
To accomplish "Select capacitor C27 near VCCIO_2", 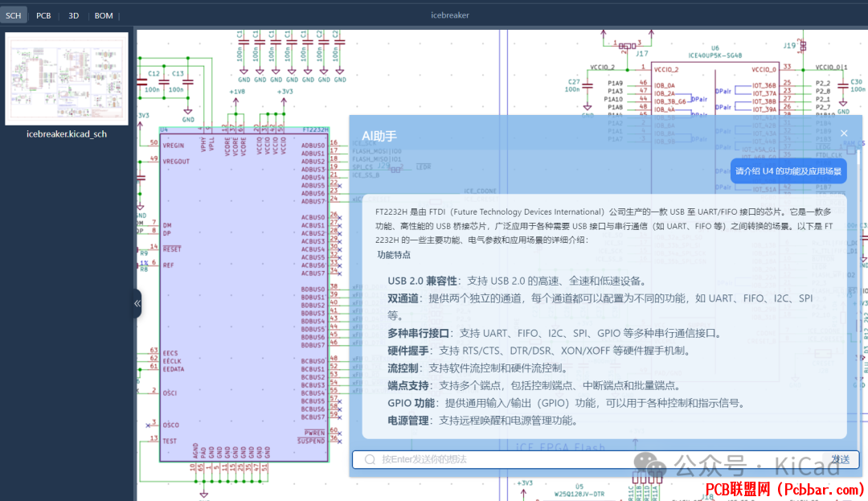I will pos(587,85).
